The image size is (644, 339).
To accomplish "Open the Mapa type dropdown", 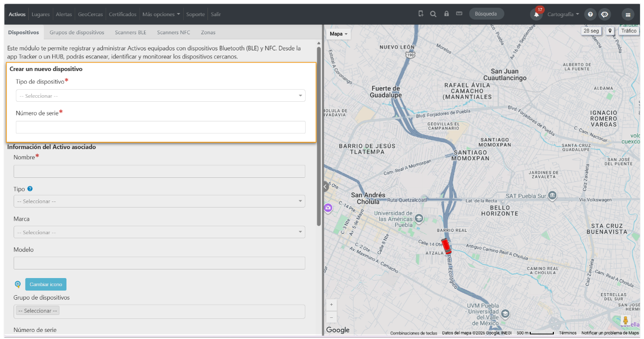I will click(339, 34).
